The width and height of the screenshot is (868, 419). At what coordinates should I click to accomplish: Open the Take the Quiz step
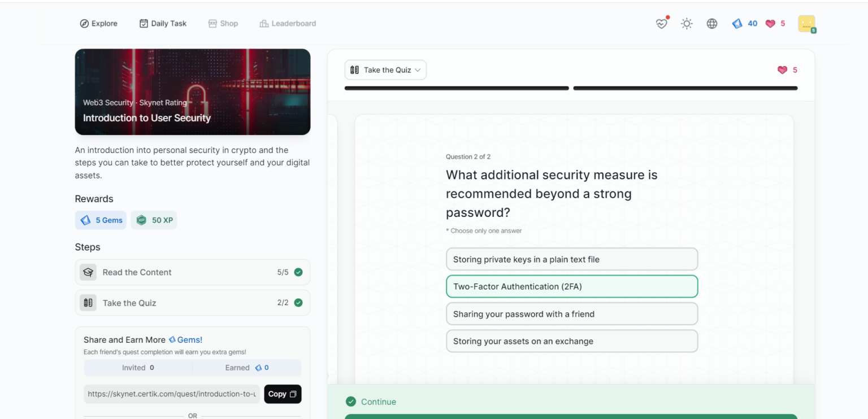pos(193,303)
